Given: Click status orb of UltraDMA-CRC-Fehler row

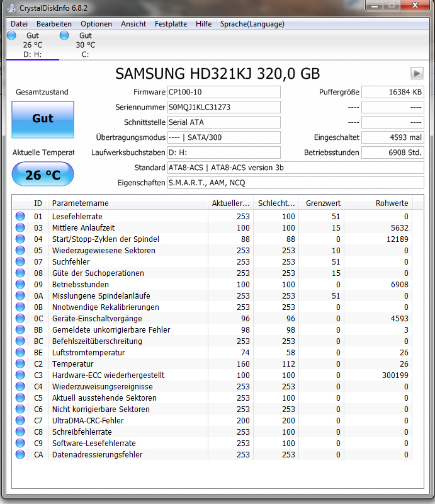Looking at the screenshot, I should [x=20, y=420].
